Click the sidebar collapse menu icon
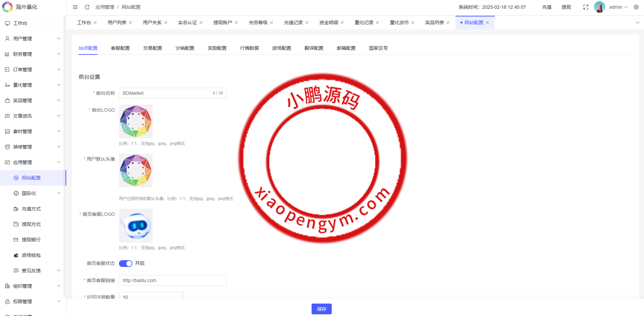The width and height of the screenshot is (644, 316). point(75,7)
